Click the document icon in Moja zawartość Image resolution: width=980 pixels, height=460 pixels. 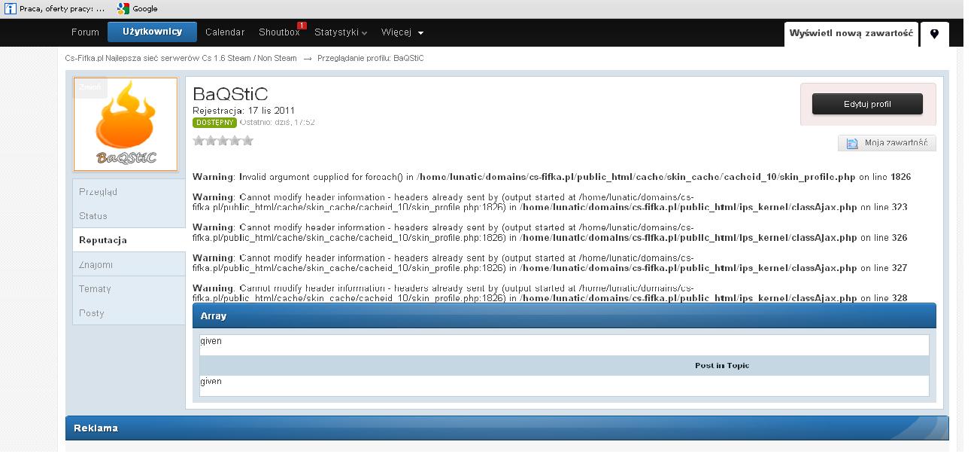pos(852,143)
